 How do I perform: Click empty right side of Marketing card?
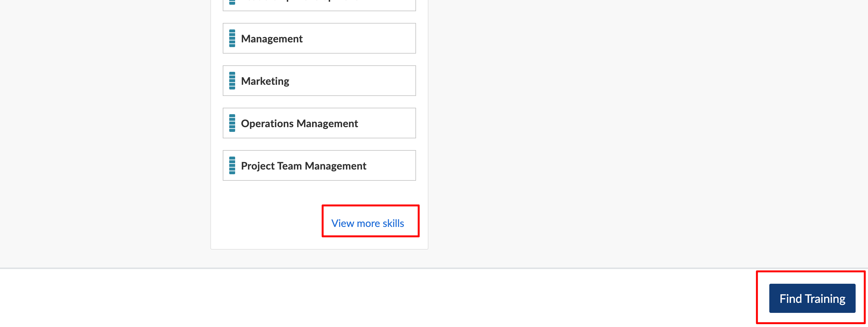click(x=371, y=81)
